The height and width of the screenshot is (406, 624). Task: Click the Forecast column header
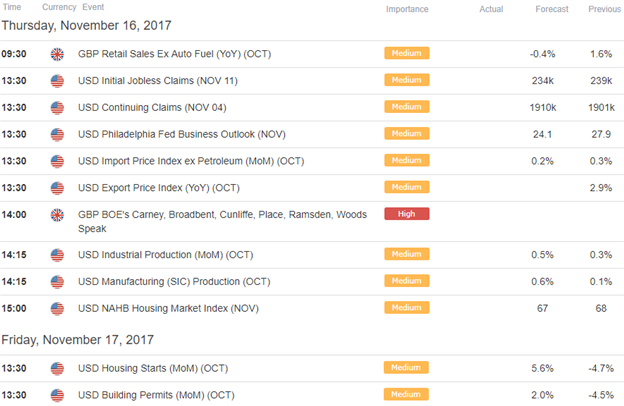click(552, 9)
